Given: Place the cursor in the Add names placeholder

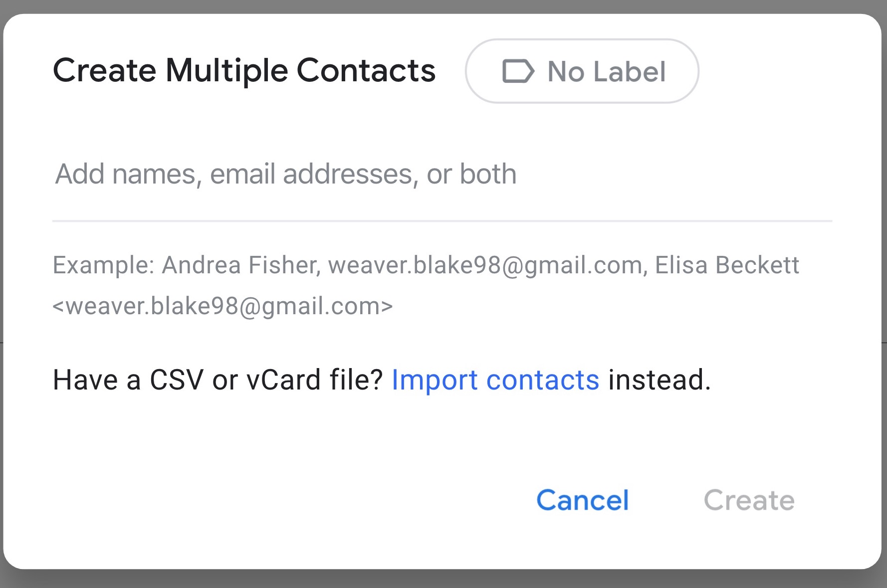Looking at the screenshot, I should pos(285,174).
